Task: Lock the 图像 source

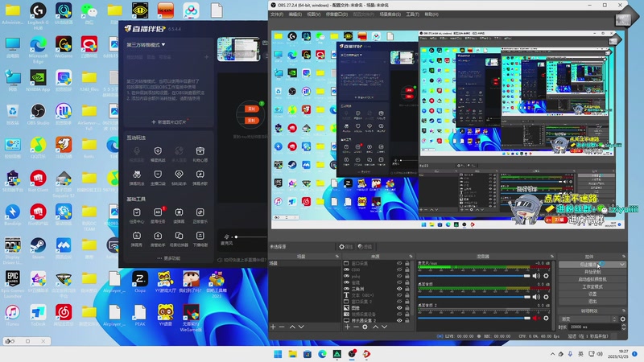Action: (x=407, y=307)
